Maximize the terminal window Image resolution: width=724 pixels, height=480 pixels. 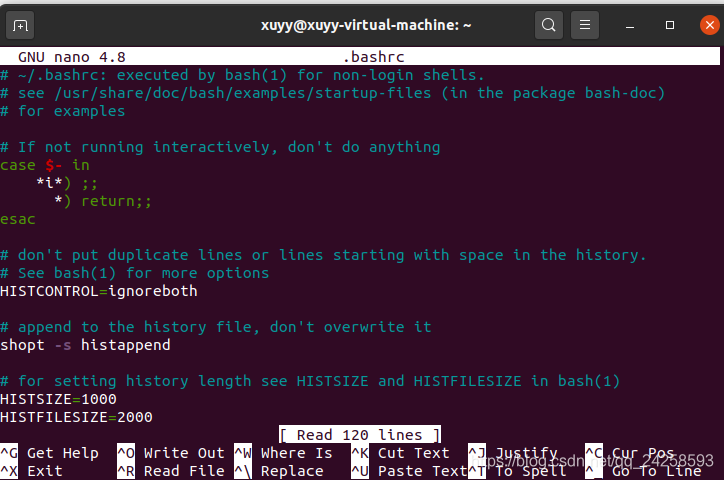point(670,25)
